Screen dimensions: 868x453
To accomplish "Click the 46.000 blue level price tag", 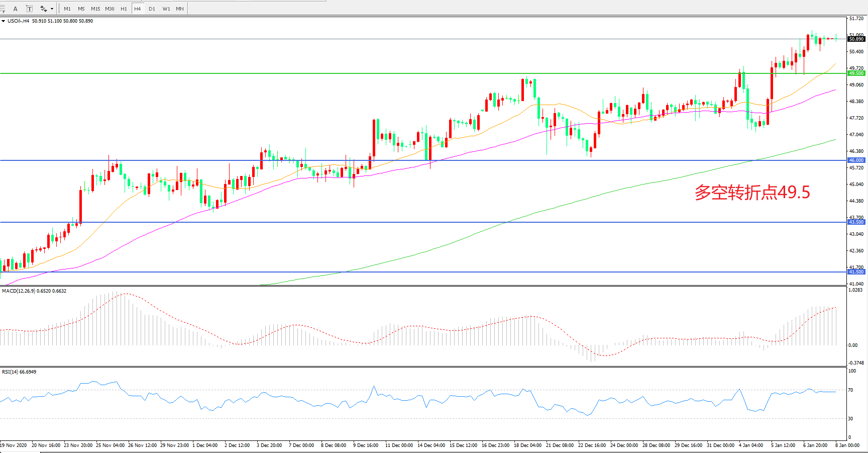I will (x=856, y=160).
